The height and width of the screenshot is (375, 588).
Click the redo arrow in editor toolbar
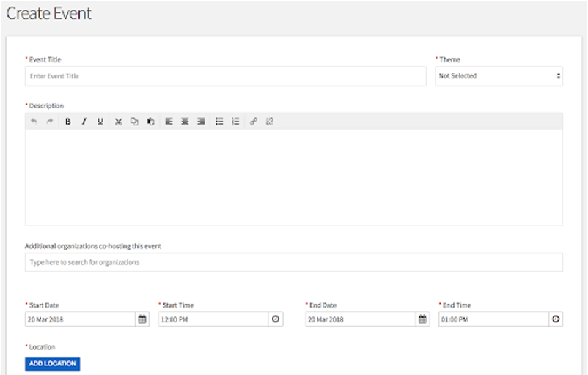(x=50, y=122)
